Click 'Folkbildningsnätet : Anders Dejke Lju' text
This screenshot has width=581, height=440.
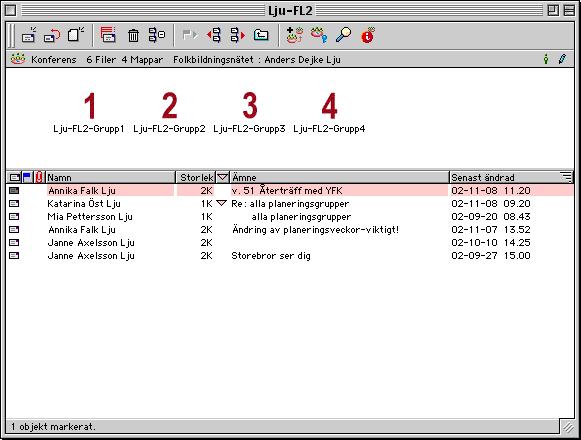[257, 59]
